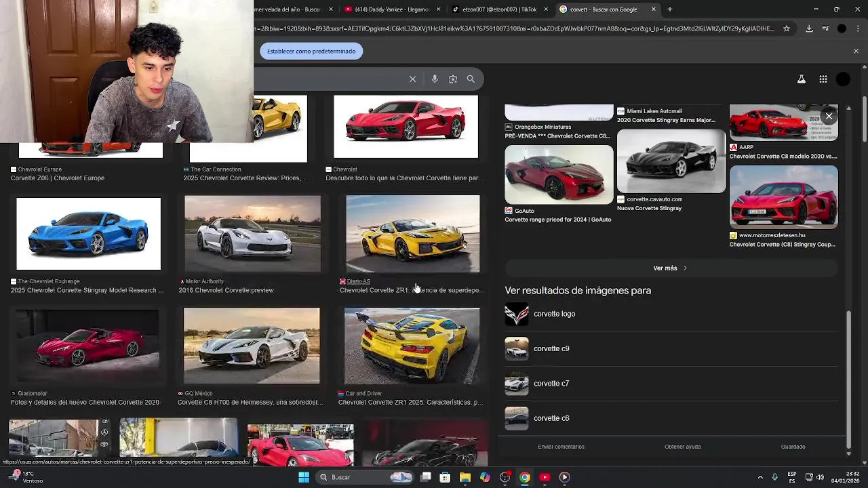Open Google Lens image search
The width and height of the screenshot is (868, 488).
coord(453,79)
